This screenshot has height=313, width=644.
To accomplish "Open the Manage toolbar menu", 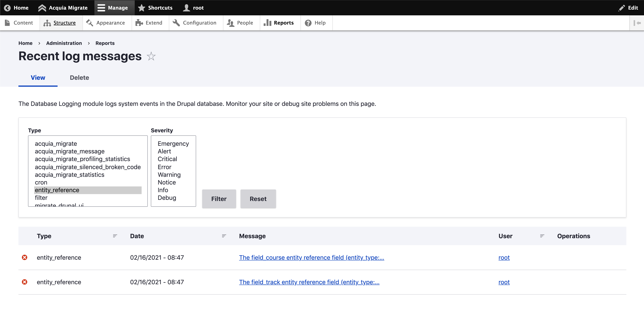I will click(x=113, y=8).
